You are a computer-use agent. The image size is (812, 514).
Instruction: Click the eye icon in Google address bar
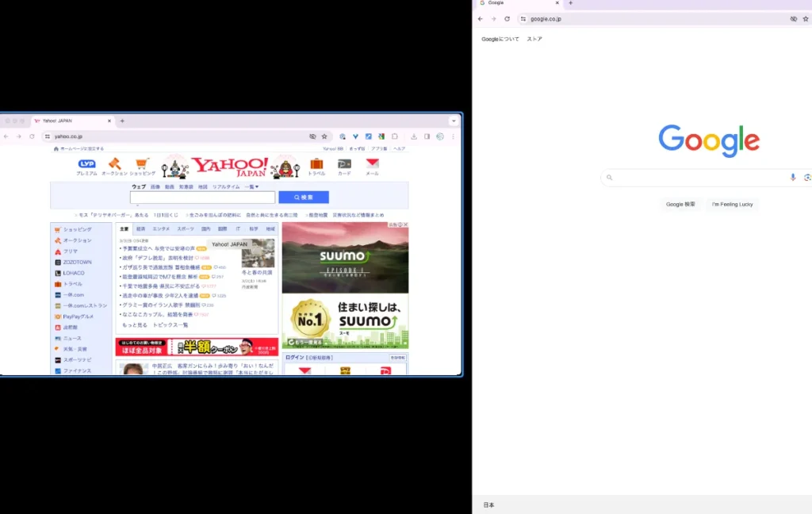point(793,19)
